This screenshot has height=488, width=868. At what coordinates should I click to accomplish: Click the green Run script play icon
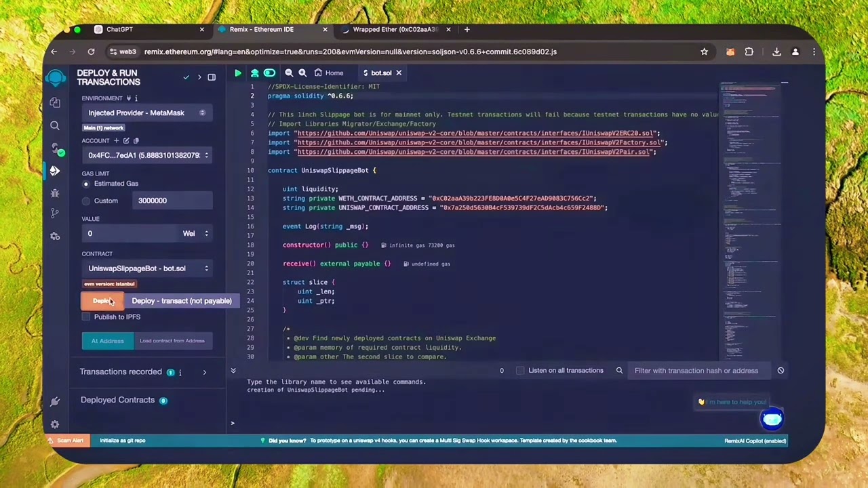(x=238, y=73)
